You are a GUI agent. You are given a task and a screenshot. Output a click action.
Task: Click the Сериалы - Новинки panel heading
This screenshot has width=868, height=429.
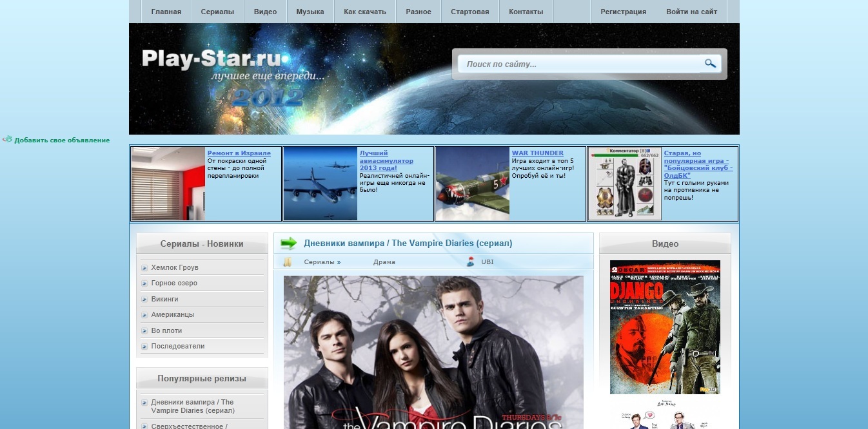coord(202,244)
